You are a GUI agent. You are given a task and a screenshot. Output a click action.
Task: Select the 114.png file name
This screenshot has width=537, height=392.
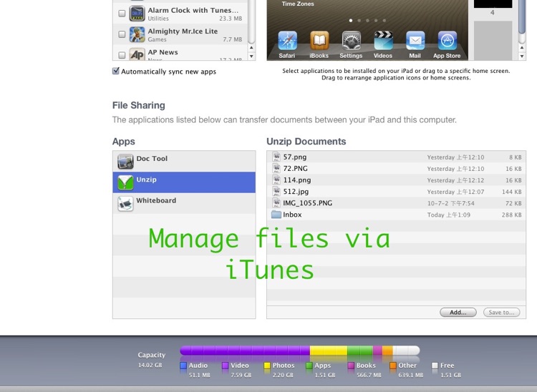click(x=297, y=180)
